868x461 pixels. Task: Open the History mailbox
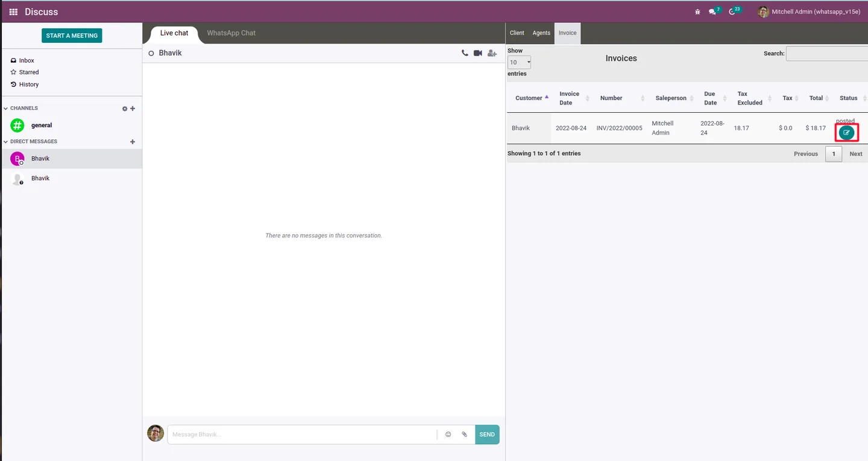[28, 84]
